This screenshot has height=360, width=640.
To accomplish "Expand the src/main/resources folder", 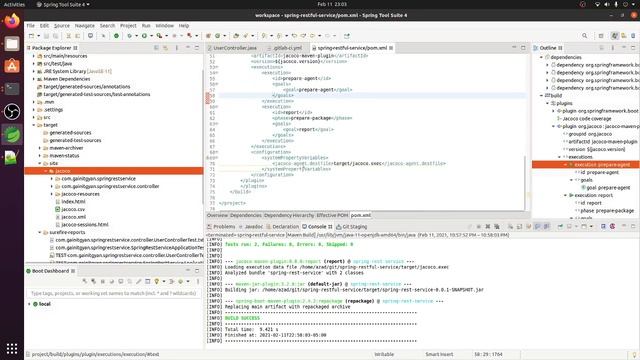I will (x=34, y=56).
